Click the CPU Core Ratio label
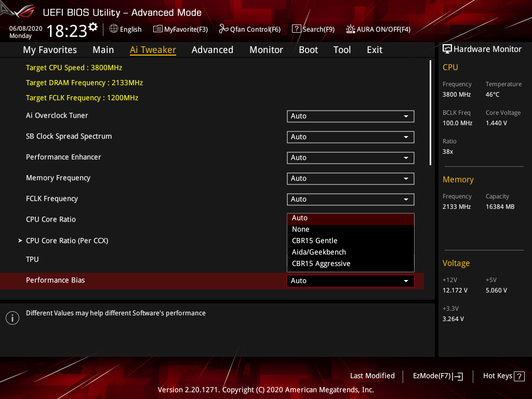This screenshot has width=532, height=399. coord(51,220)
